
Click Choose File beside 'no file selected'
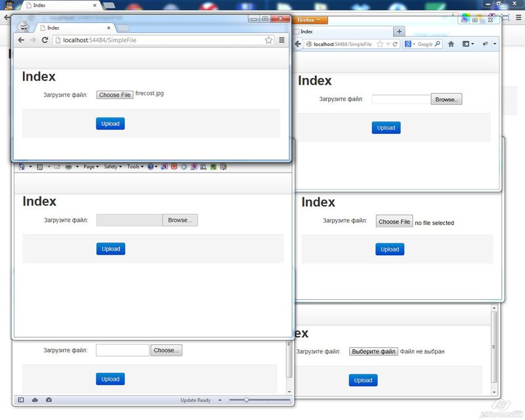[394, 222]
